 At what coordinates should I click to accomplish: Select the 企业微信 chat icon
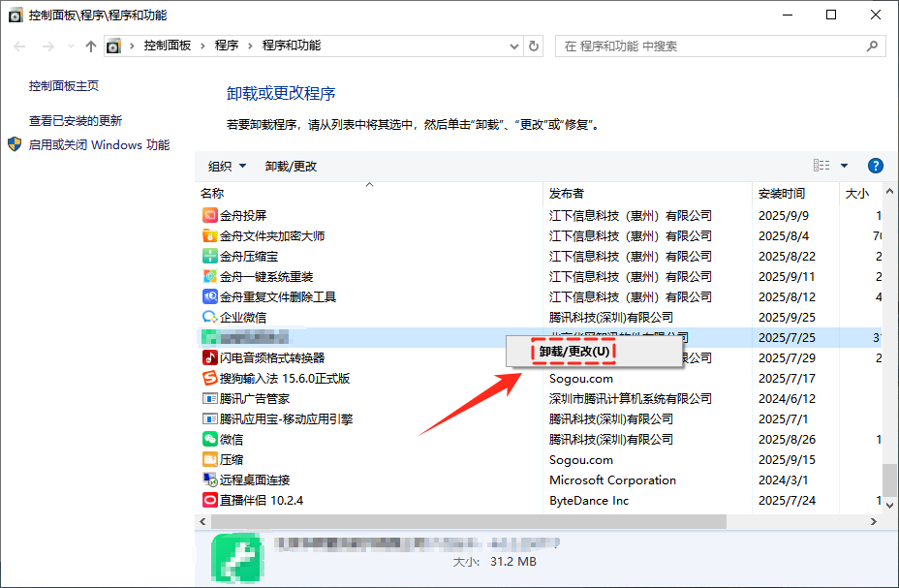point(210,317)
